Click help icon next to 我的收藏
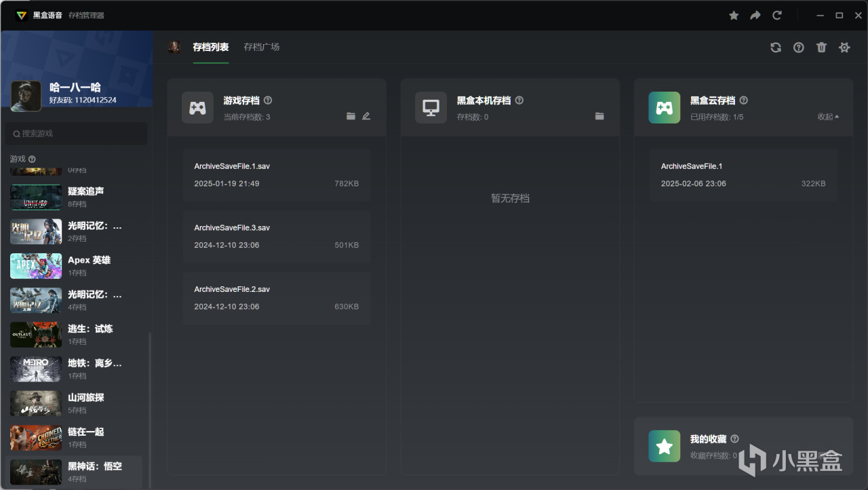 (x=734, y=439)
